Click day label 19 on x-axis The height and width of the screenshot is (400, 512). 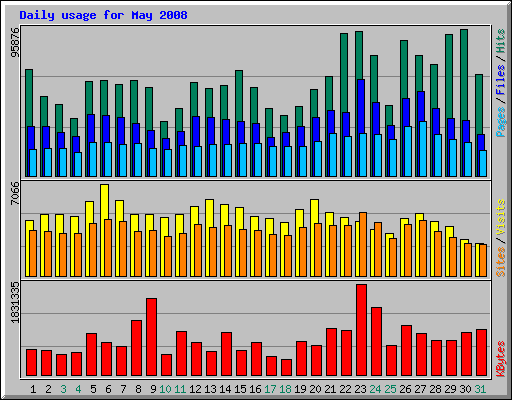(300, 389)
